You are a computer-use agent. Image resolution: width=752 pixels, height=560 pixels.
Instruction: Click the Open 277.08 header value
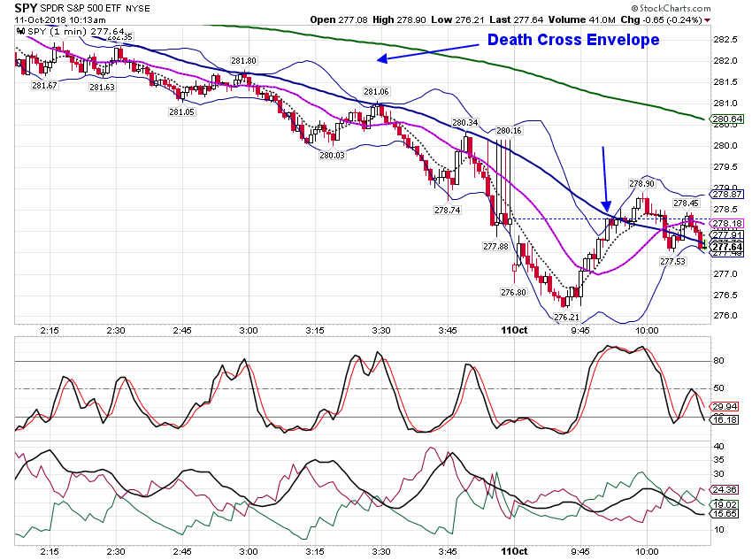click(339, 19)
